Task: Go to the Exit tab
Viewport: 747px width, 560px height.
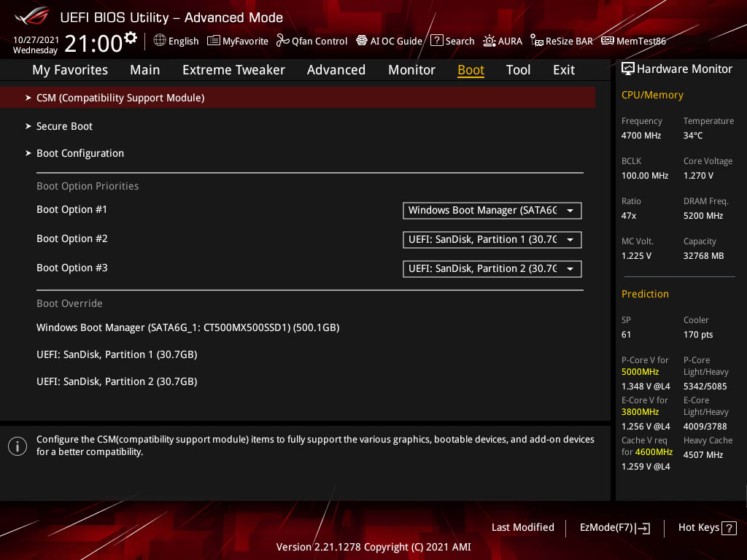Action: [564, 70]
